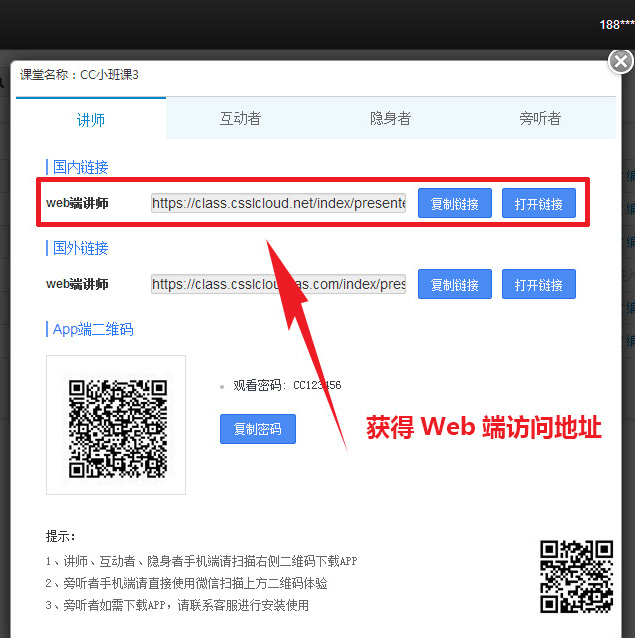Image resolution: width=635 pixels, height=643 pixels.
Task: Close the 课堂名称 dialog with the X icon
Action: (x=620, y=62)
